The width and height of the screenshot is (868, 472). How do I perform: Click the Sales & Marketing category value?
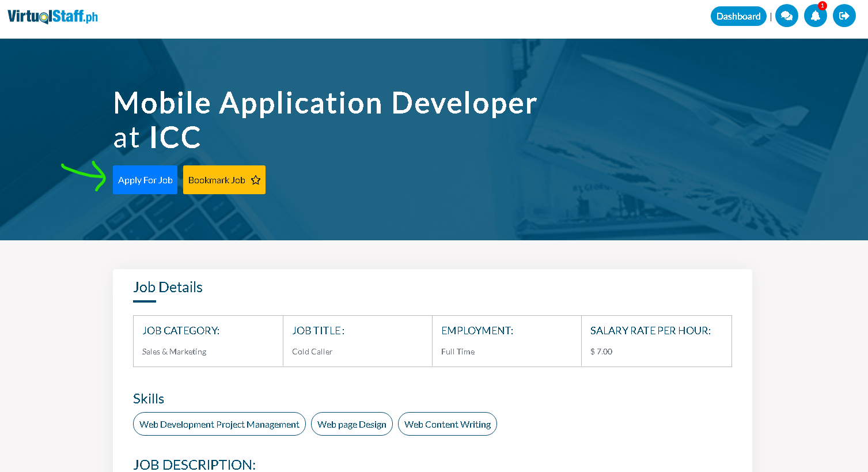174,352
